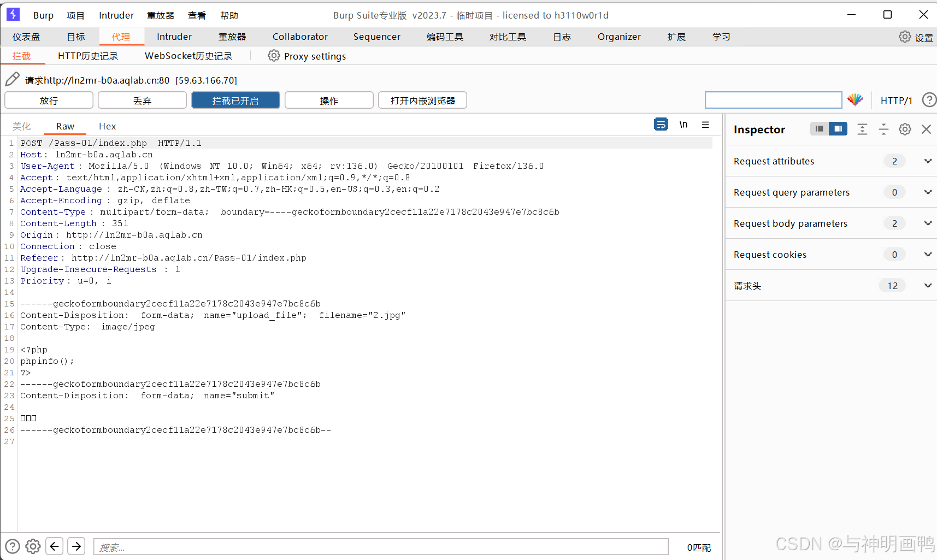Click 打开内嵌浏览器 button
Screen dimensions: 937x560
point(422,100)
